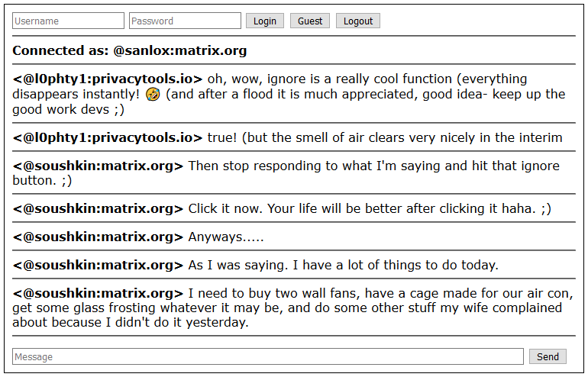Screen dimensions: 588x377
Task: Select the sender of the 'Anyways.....' message
Action: tap(98, 237)
